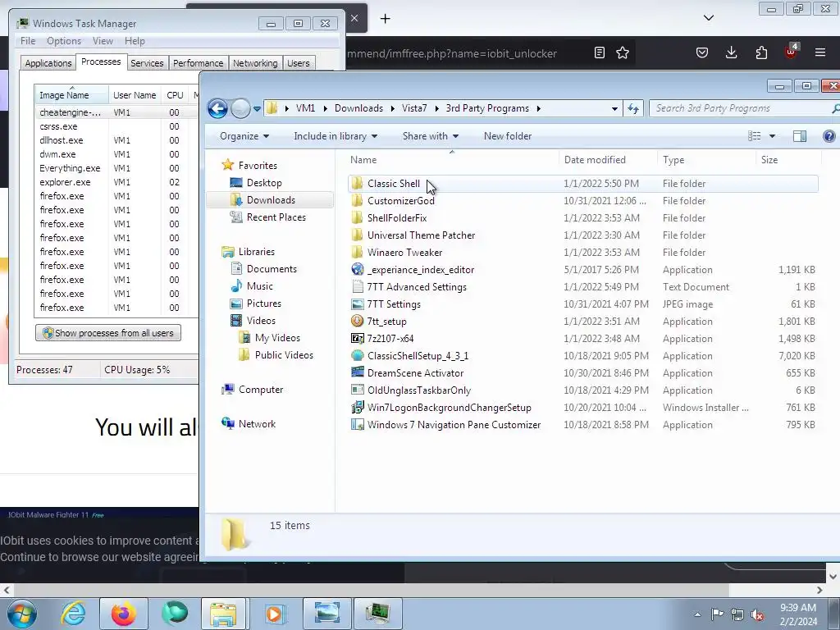Screen dimensions: 840x630
Task: Select the DreamScene Activator file icon
Action: pos(358,373)
